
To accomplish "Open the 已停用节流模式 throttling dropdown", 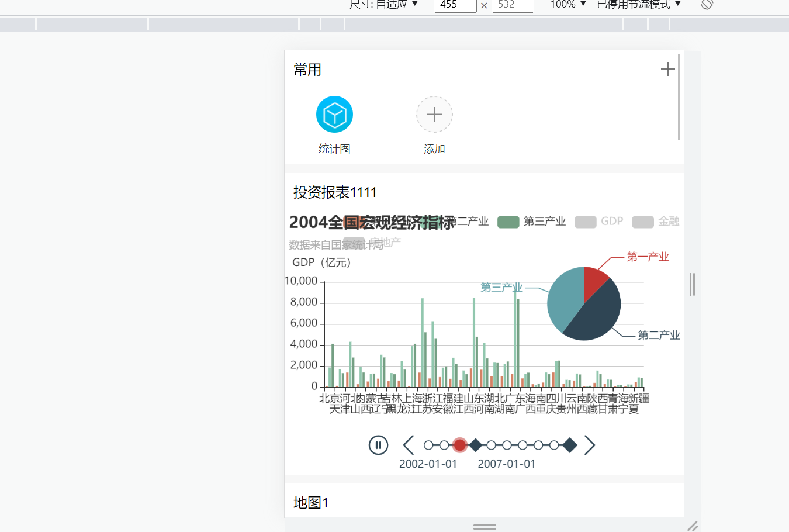I will (x=639, y=4).
